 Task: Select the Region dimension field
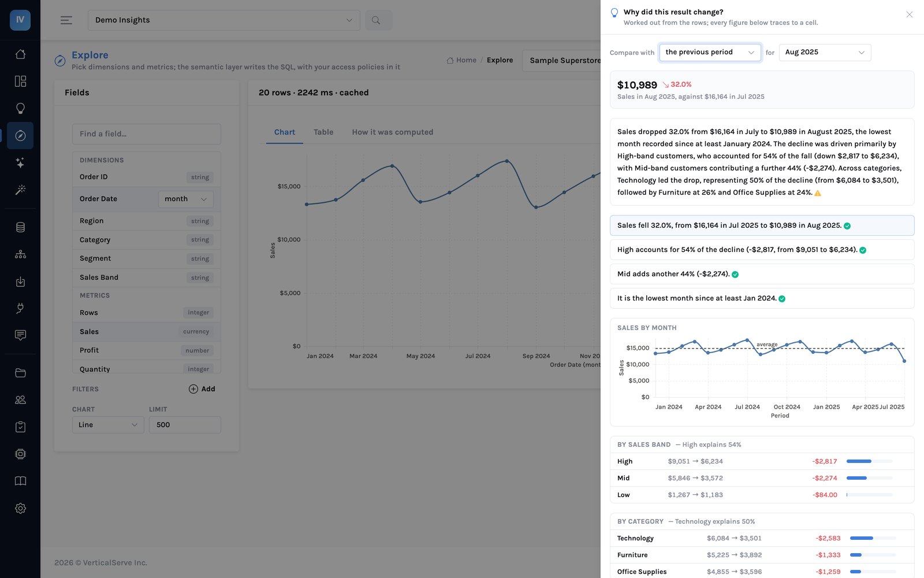(x=147, y=221)
